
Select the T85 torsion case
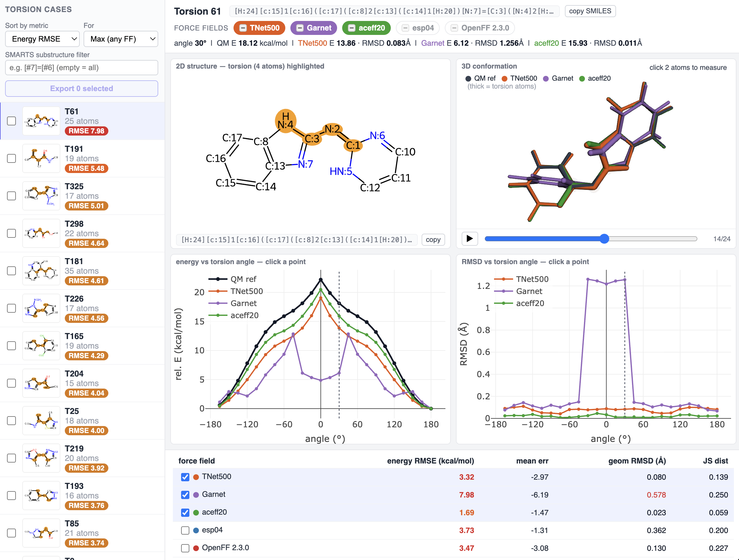tap(82, 533)
